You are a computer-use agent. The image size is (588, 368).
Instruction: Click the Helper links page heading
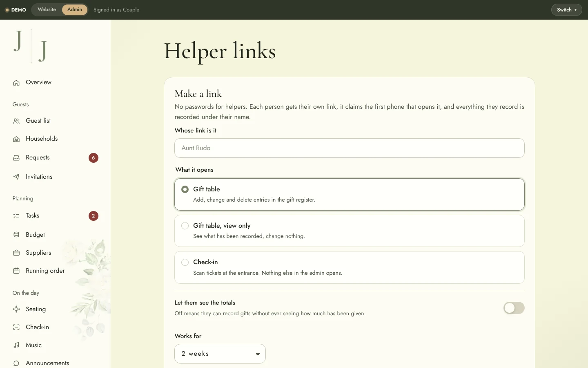[x=220, y=51]
